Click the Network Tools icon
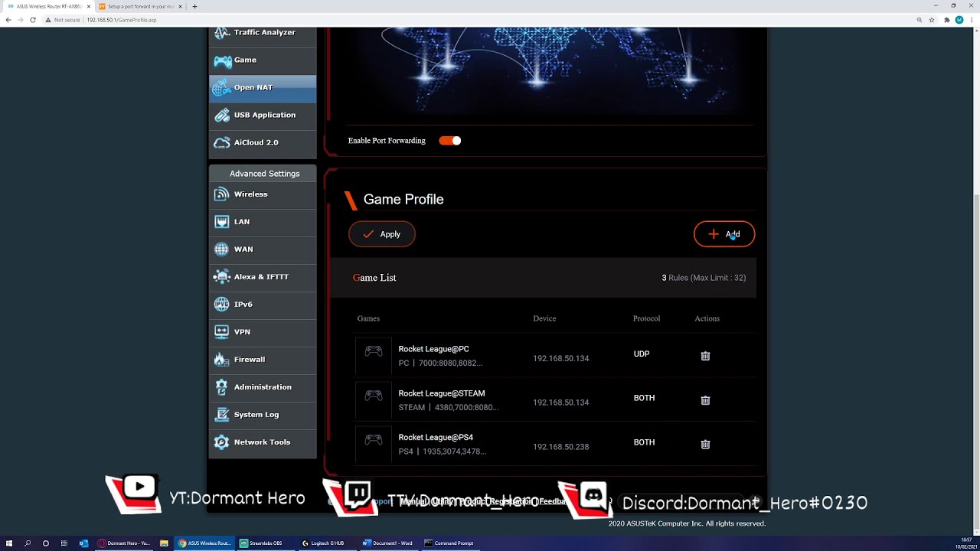 222,442
